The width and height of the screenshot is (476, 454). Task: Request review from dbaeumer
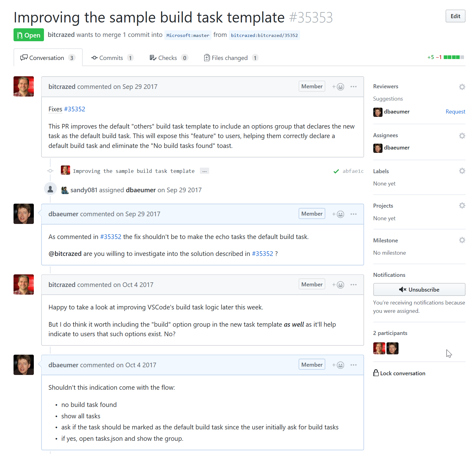[455, 111]
